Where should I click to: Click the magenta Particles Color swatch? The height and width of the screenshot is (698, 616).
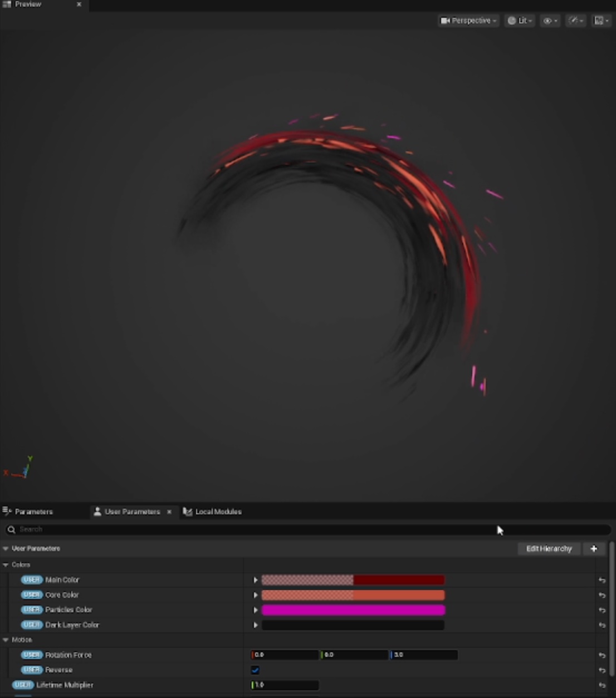tap(353, 610)
